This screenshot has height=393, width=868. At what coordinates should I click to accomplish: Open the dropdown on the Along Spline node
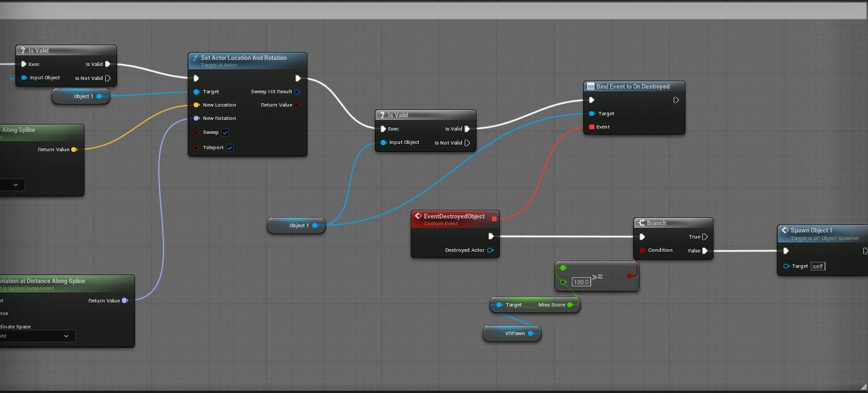point(13,185)
